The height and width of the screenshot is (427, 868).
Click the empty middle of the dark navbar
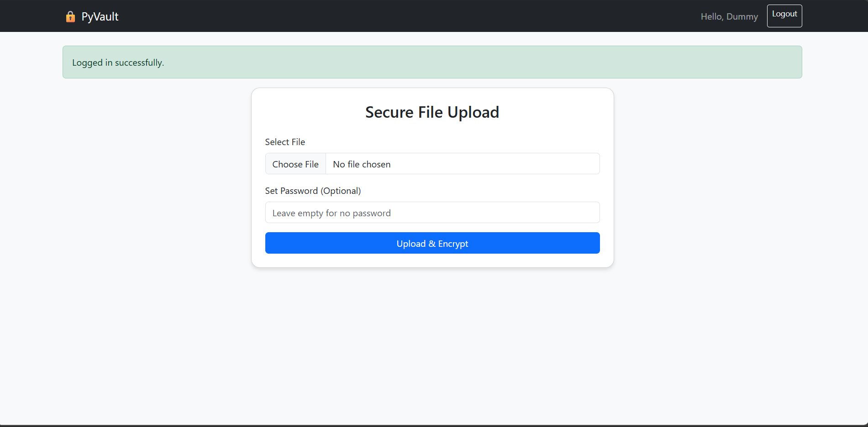pos(411,16)
